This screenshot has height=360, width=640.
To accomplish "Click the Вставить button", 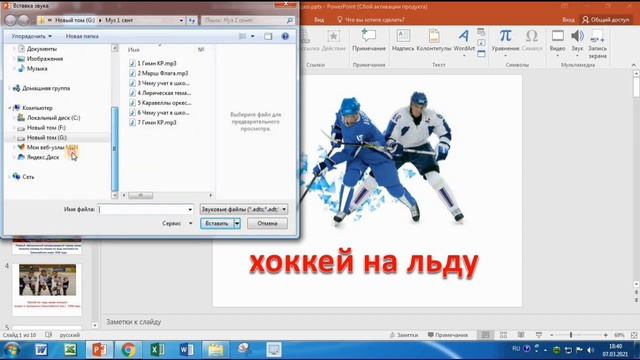I will 217,223.
